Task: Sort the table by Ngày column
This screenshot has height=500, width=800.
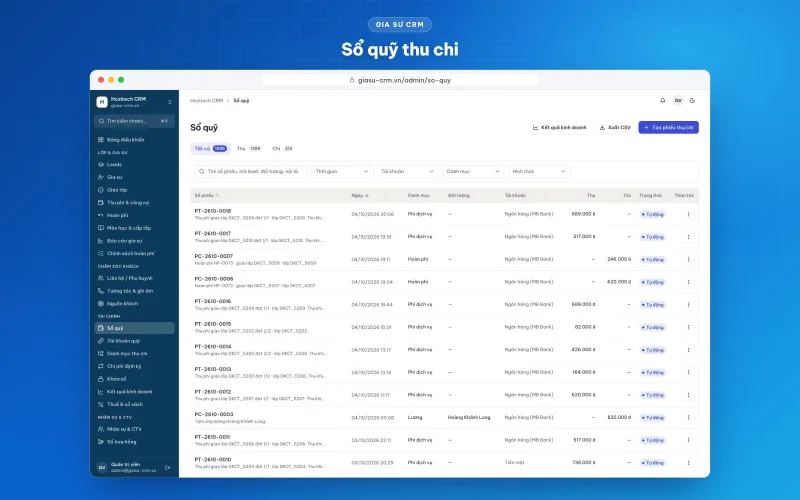Action: click(x=360, y=195)
